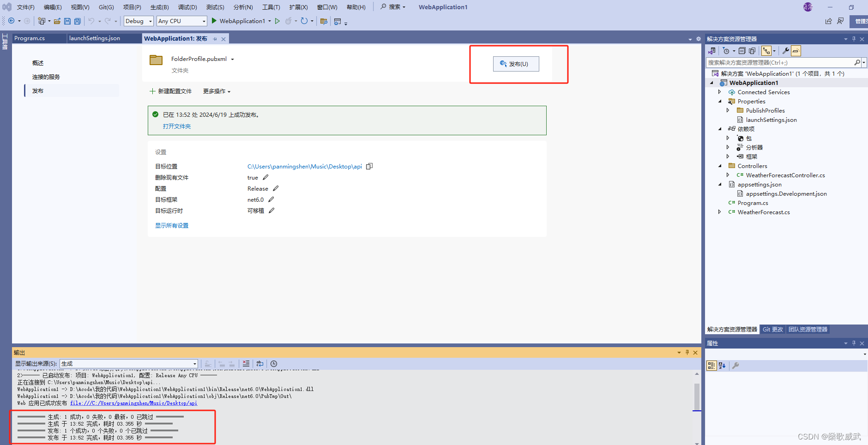Viewport: 868px width, 445px height.
Task: Collapse the Controllers folder
Action: pyautogui.click(x=719, y=166)
